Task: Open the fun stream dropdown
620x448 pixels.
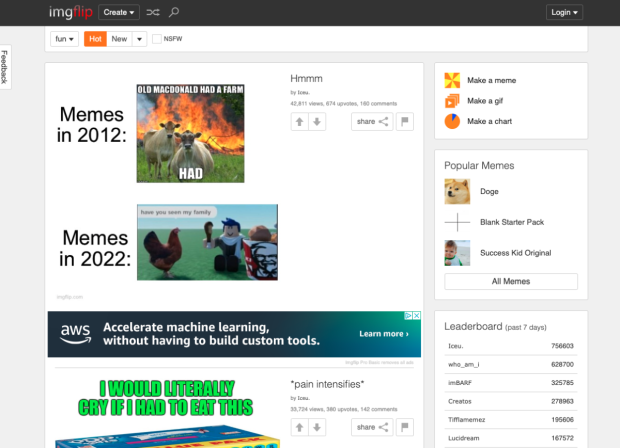Action: click(65, 39)
